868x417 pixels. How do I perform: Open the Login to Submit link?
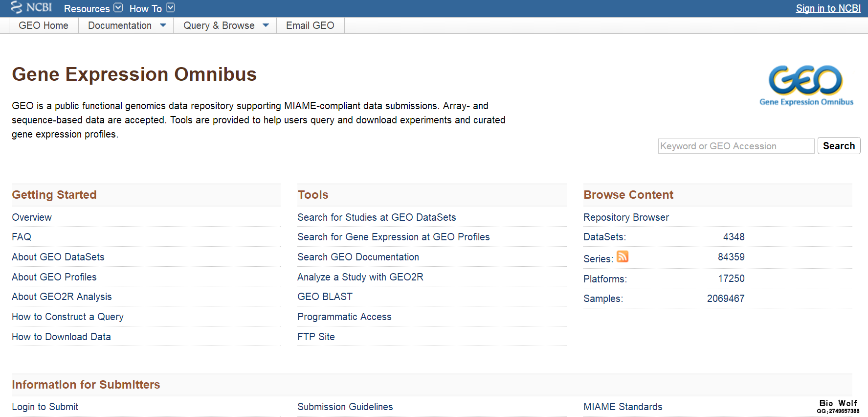click(45, 407)
